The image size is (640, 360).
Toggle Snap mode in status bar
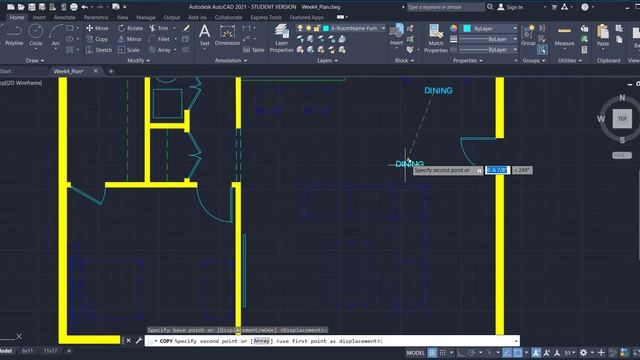pos(442,353)
